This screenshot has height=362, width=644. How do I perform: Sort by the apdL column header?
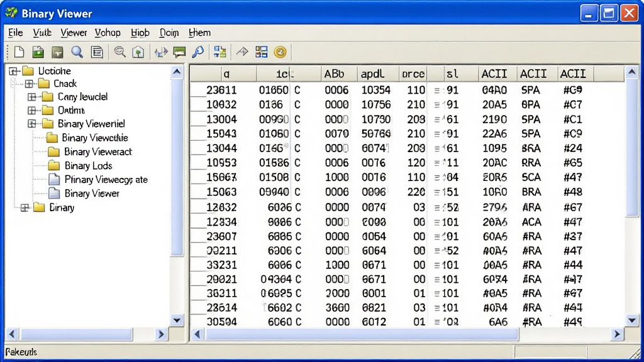pyautogui.click(x=378, y=74)
